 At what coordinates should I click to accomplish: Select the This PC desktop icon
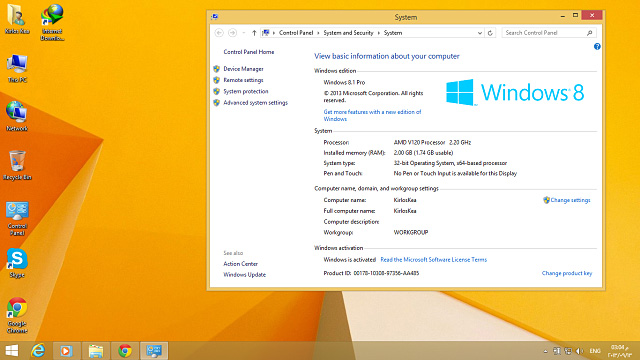[x=17, y=69]
